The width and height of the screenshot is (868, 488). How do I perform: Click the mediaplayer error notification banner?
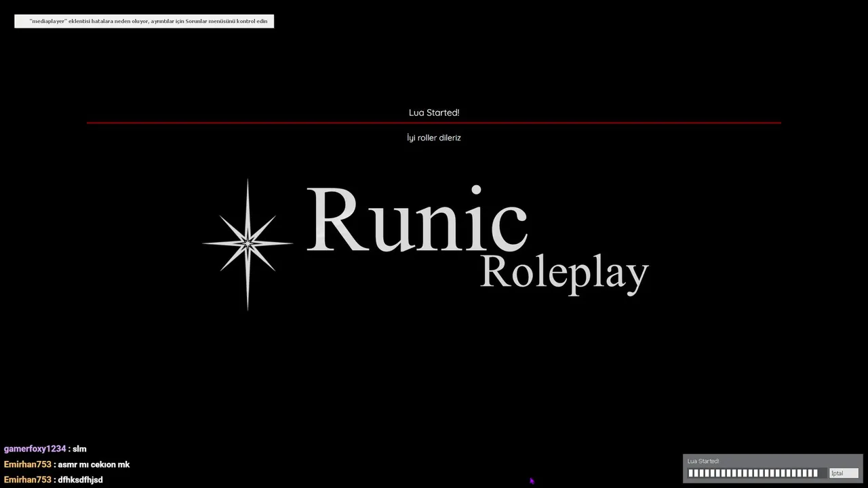[144, 21]
